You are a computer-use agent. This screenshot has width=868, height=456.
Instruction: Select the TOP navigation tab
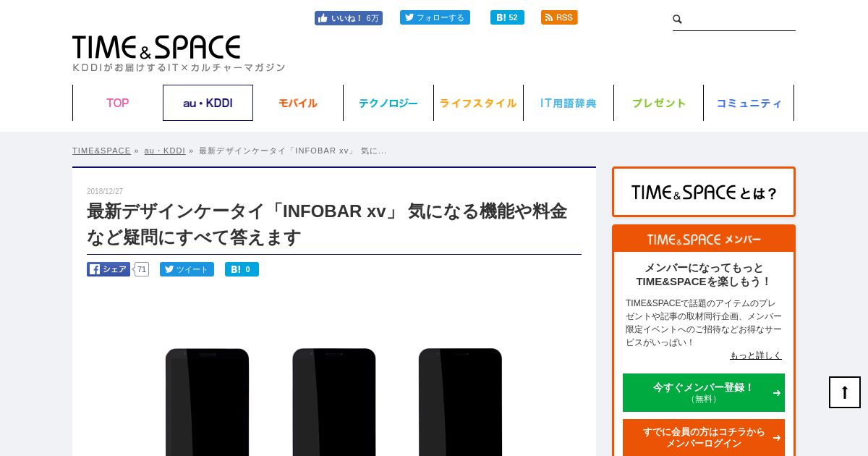pos(118,103)
